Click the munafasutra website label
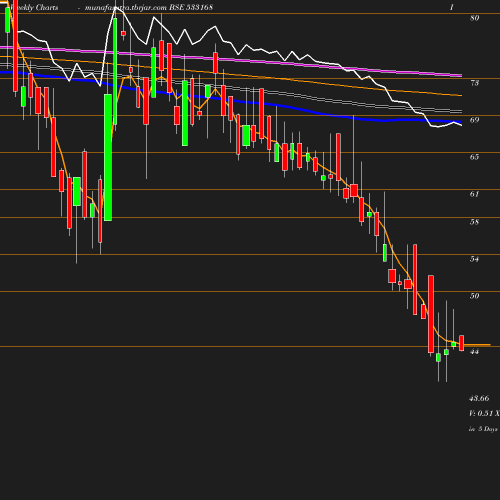 coord(126,8)
